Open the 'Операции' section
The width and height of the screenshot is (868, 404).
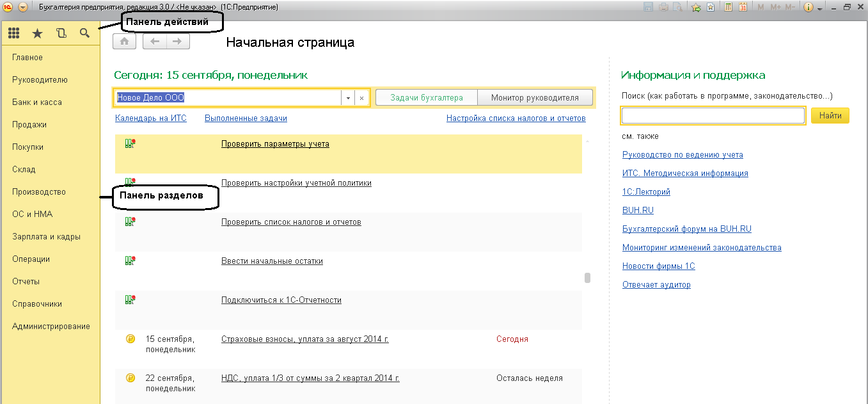coord(31,259)
